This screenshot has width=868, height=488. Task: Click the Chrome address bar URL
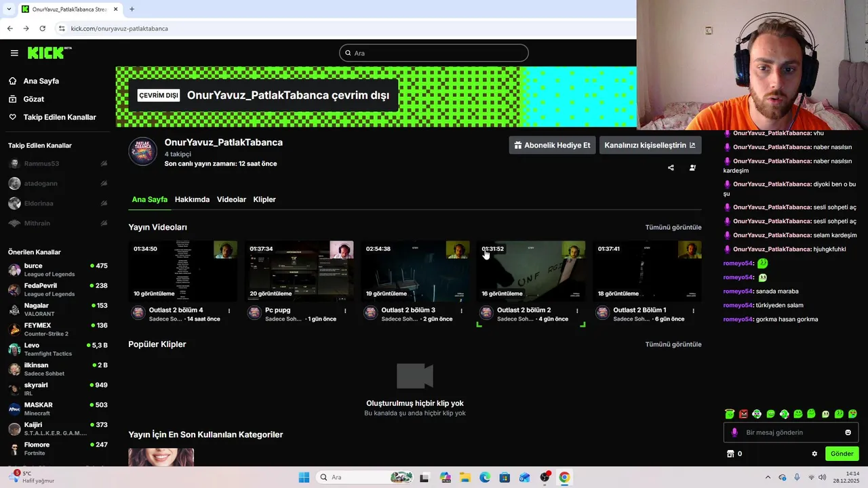tap(119, 28)
